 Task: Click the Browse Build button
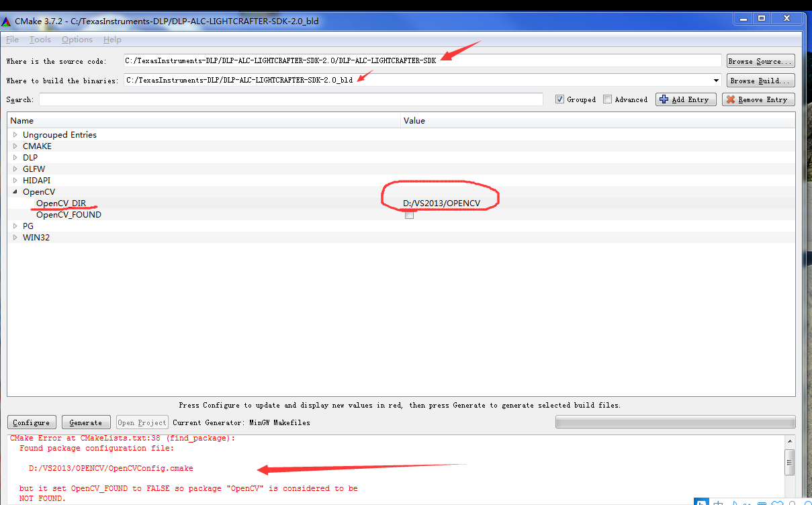pos(760,81)
